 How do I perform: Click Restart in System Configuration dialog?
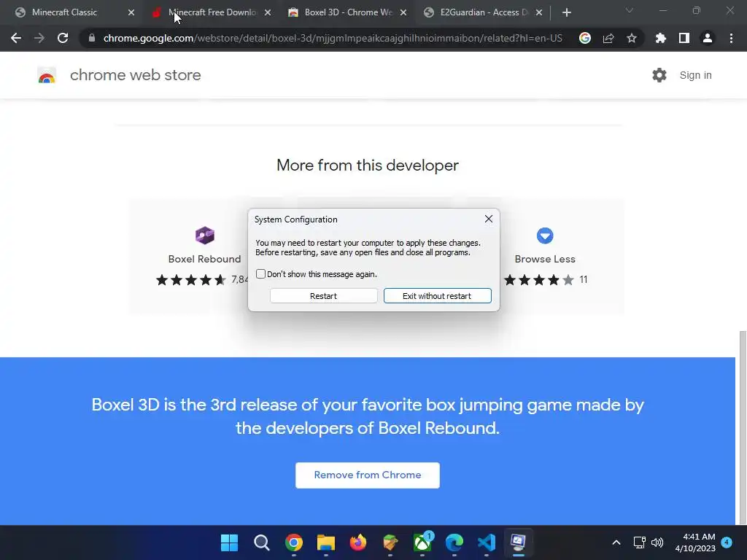pos(323,296)
